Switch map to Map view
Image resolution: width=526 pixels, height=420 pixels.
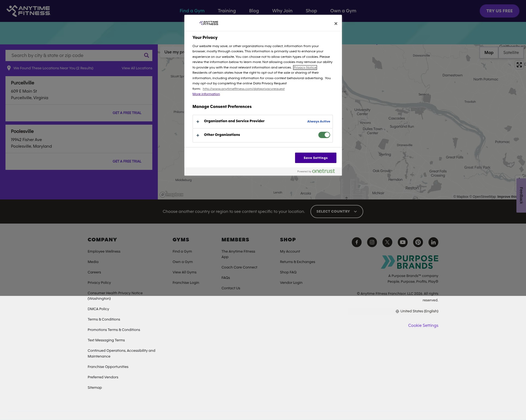click(x=489, y=53)
